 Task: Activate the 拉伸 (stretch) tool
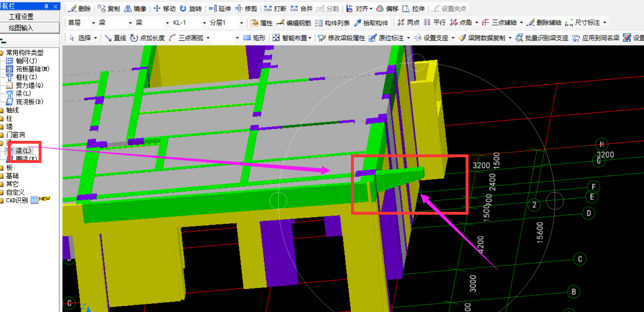[x=413, y=9]
